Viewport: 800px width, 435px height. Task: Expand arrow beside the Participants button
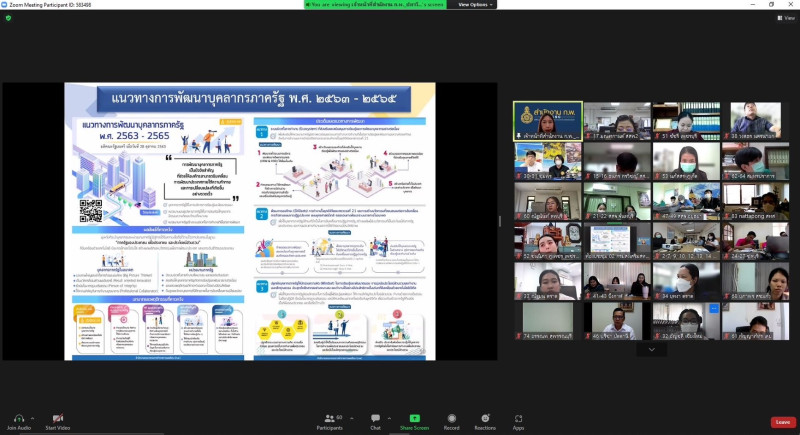coord(352,418)
